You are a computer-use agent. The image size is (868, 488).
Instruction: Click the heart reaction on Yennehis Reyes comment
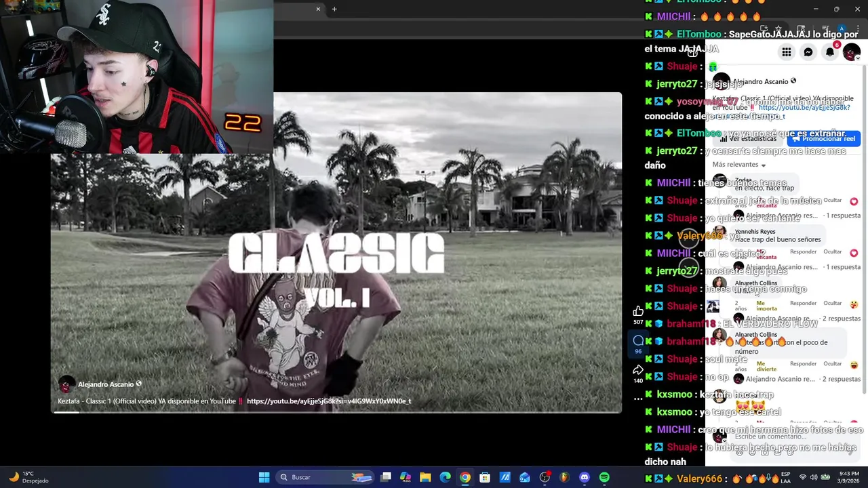854,253
